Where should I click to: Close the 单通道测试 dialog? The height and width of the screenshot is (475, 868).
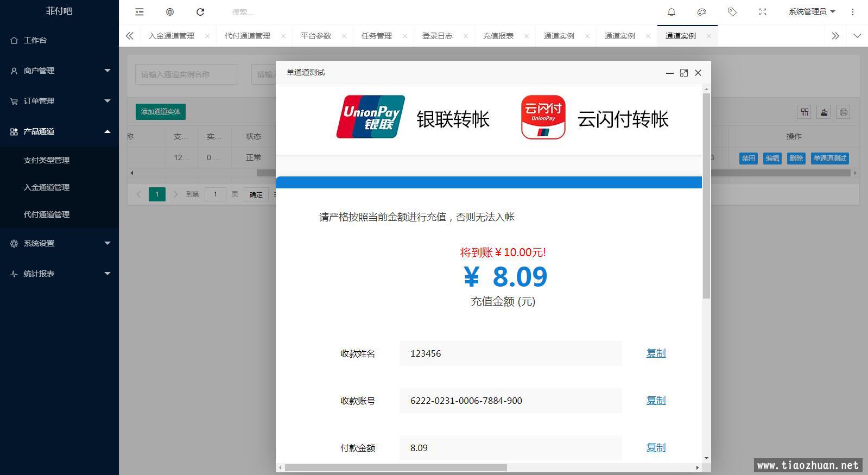coord(698,73)
